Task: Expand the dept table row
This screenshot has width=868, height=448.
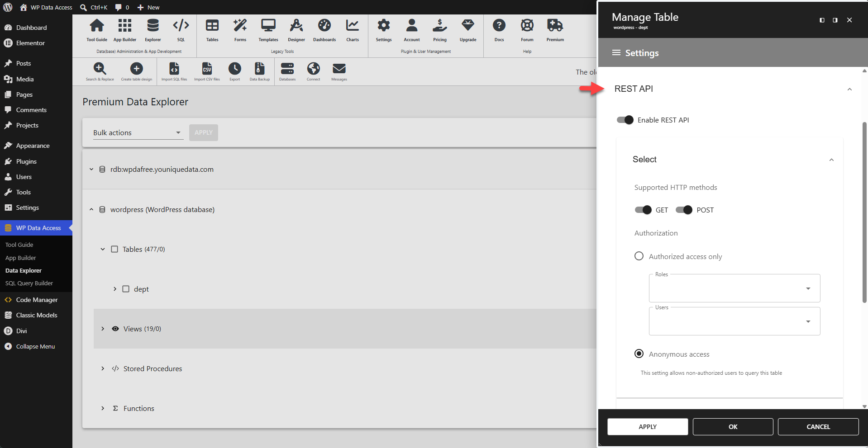Action: [115, 289]
